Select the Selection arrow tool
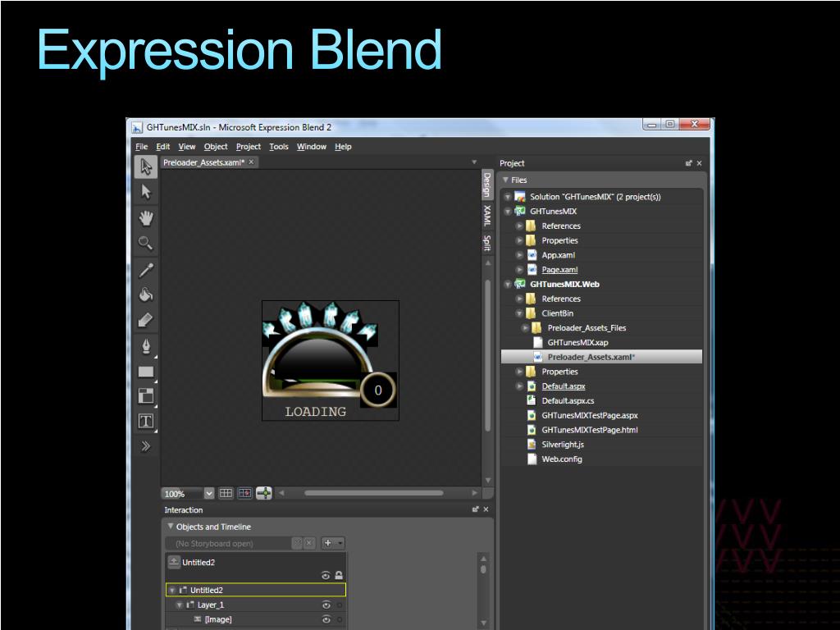 [146, 167]
